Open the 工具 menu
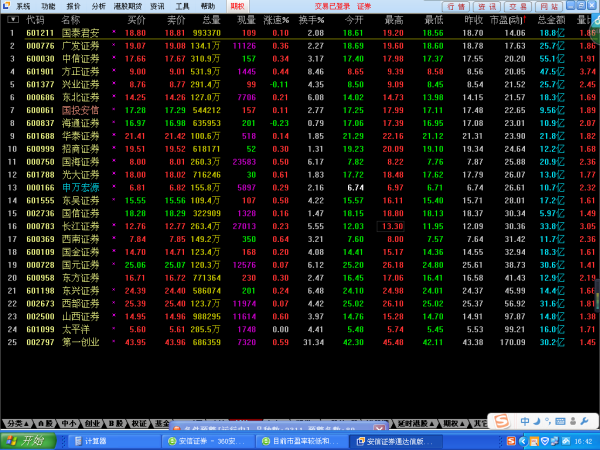Screen dimensions: 600x450 [x=183, y=6]
